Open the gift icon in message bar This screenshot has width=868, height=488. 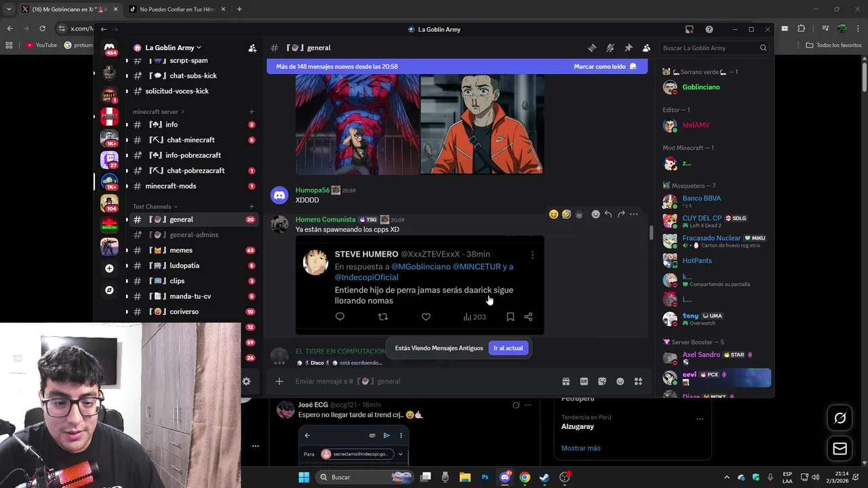(x=566, y=382)
